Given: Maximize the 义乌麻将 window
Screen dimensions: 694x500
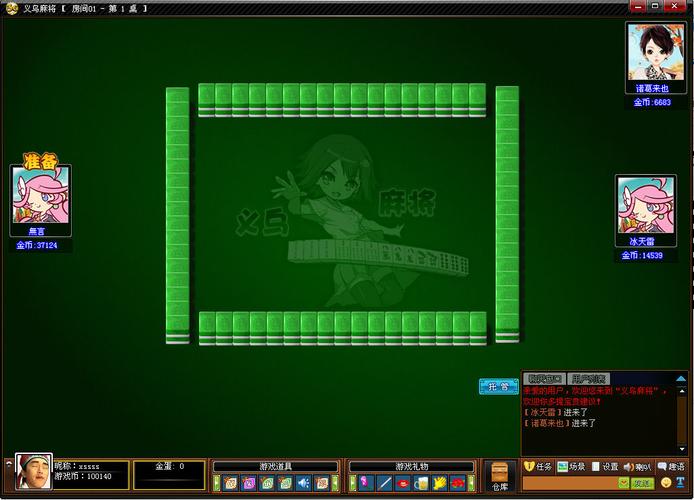Looking at the screenshot, I should (655, 6).
